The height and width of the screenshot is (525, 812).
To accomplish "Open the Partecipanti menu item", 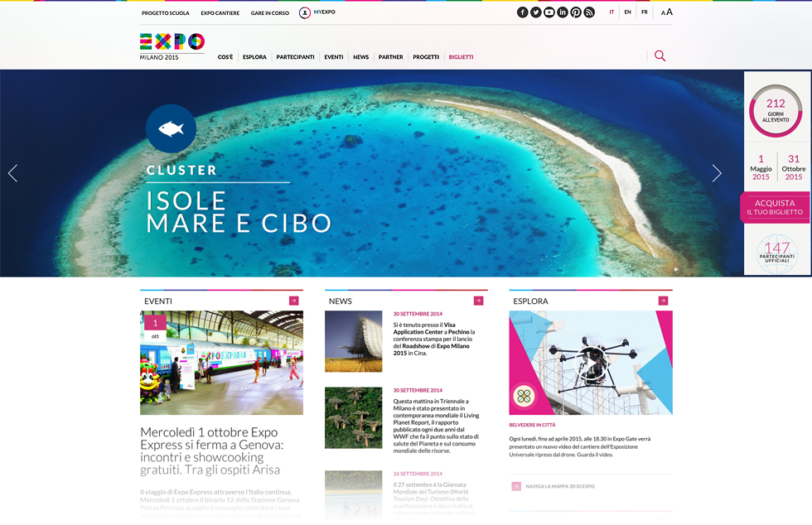I will (295, 57).
